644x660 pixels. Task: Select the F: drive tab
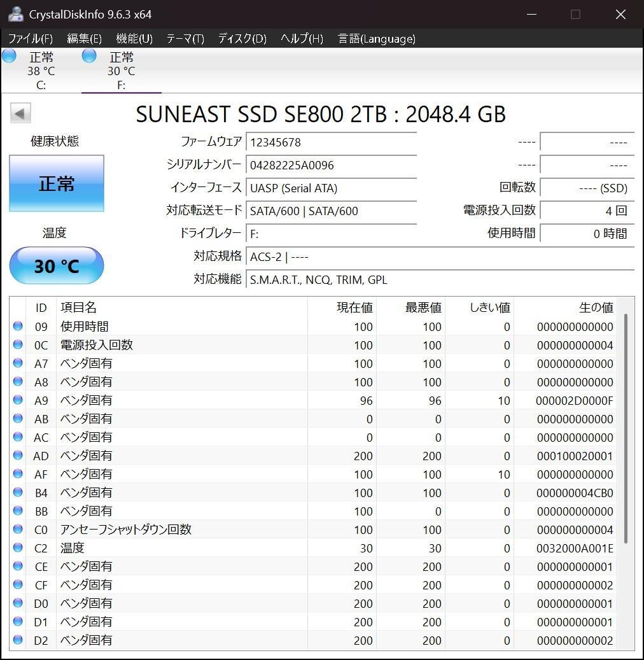121,70
